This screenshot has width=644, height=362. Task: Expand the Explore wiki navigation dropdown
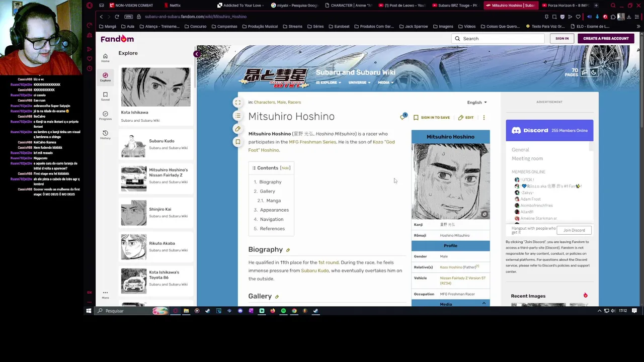tap(329, 82)
